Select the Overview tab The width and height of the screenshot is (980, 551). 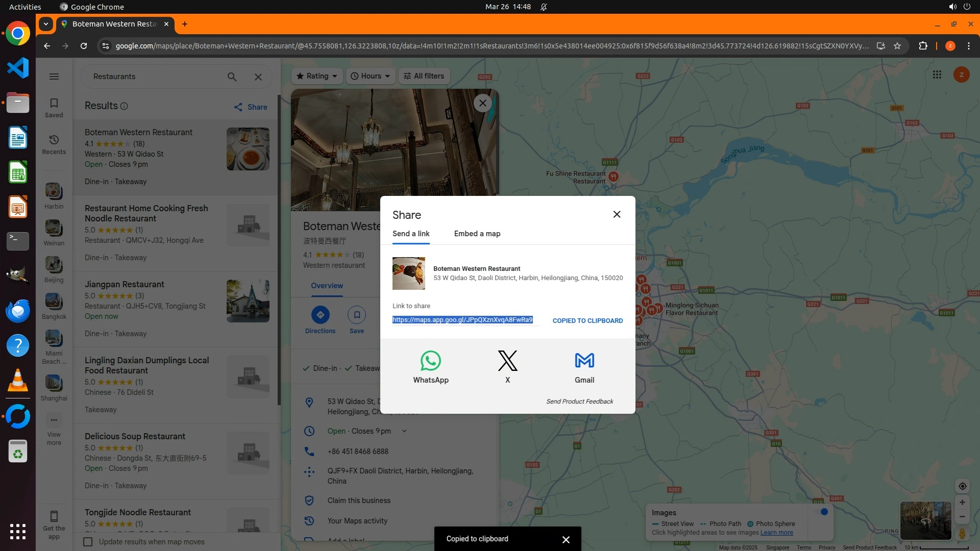coord(327,286)
